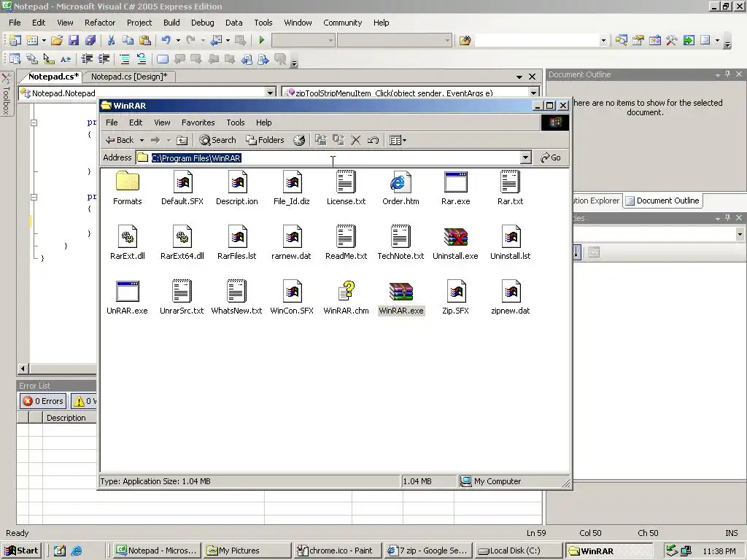Open the Notepad.Notepad class dropdown

click(x=270, y=93)
